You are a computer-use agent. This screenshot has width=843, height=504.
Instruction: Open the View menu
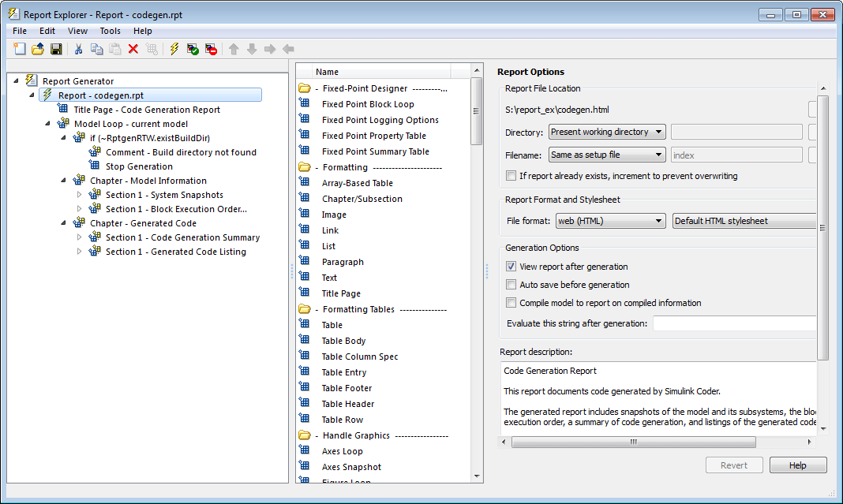pyautogui.click(x=77, y=31)
